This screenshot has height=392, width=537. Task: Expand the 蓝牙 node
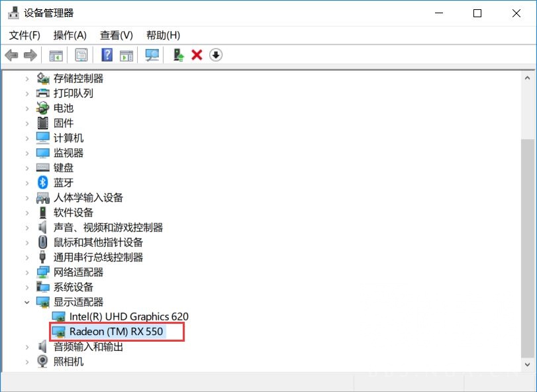pos(27,183)
